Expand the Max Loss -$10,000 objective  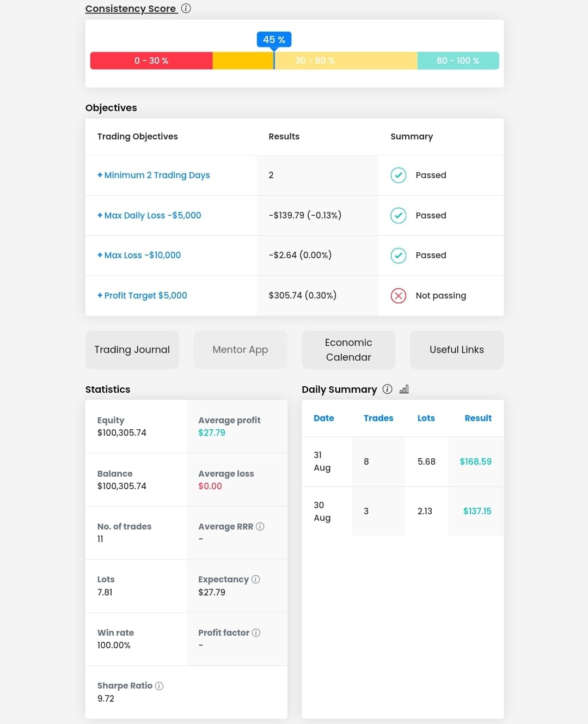[x=139, y=255]
